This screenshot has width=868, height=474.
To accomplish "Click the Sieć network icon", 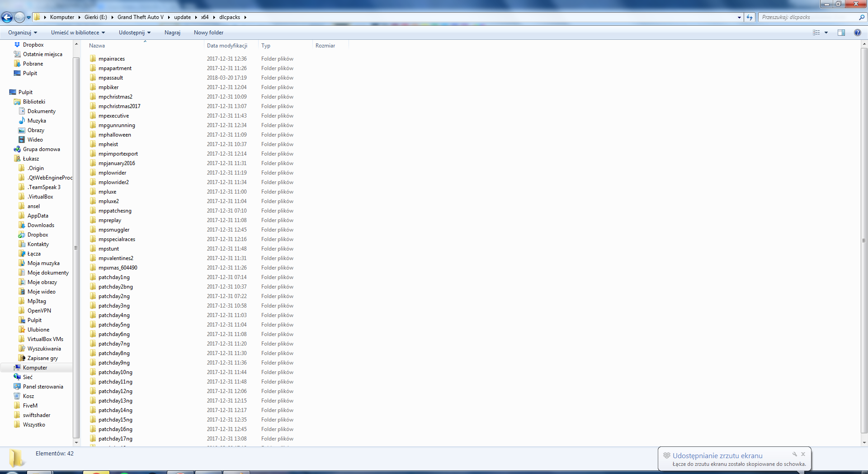I will [17, 377].
